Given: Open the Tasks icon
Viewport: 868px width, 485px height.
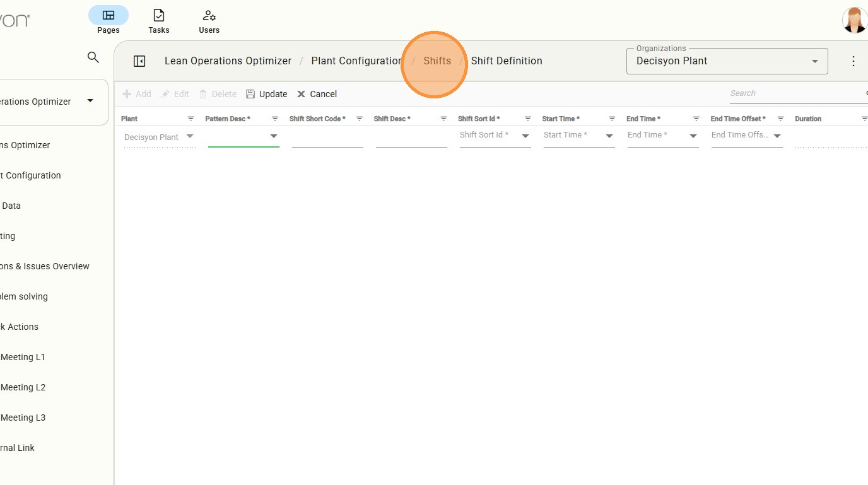Looking at the screenshot, I should (159, 16).
